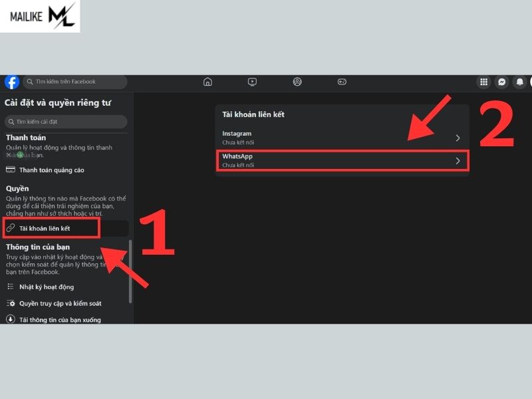Click the settings search field
This screenshot has width=532, height=399.
[x=66, y=122]
